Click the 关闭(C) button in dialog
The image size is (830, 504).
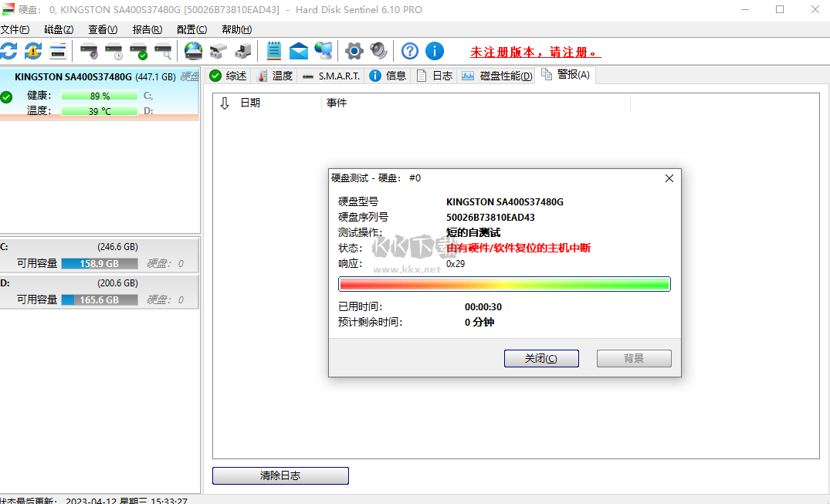point(541,358)
